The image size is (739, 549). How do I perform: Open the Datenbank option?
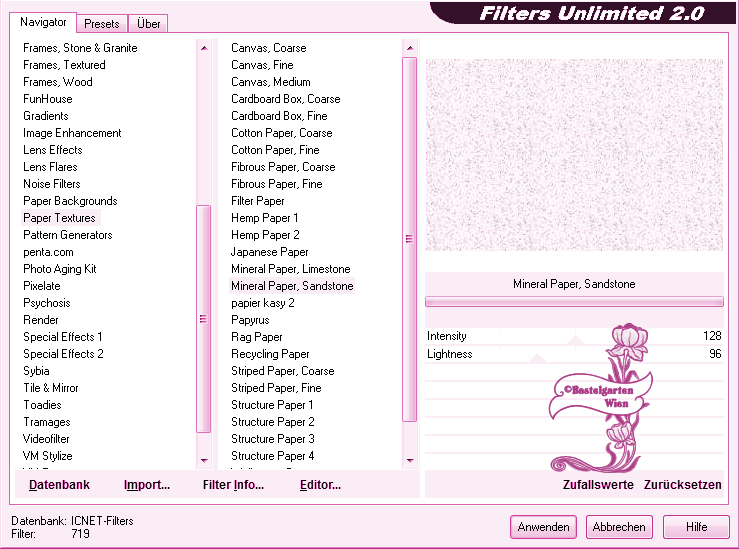pyautogui.click(x=59, y=484)
